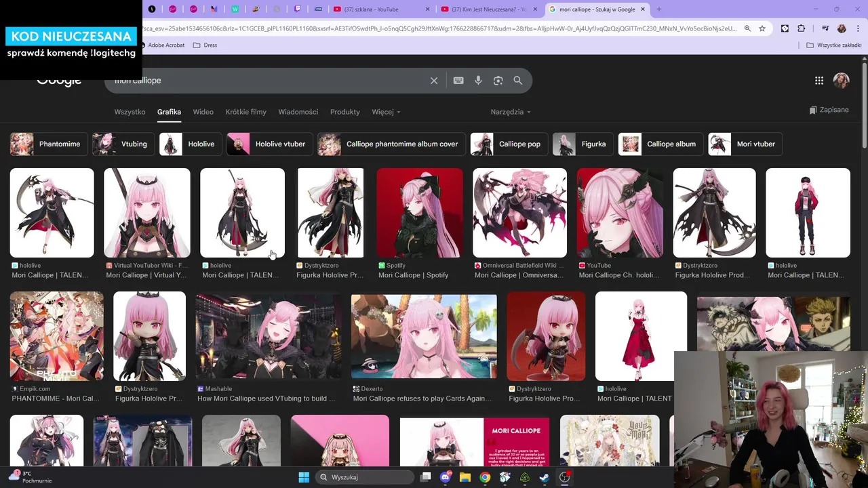This screenshot has height=488, width=868.
Task: Open the Spotify Mori Calliope image thumbnail
Action: tap(420, 213)
